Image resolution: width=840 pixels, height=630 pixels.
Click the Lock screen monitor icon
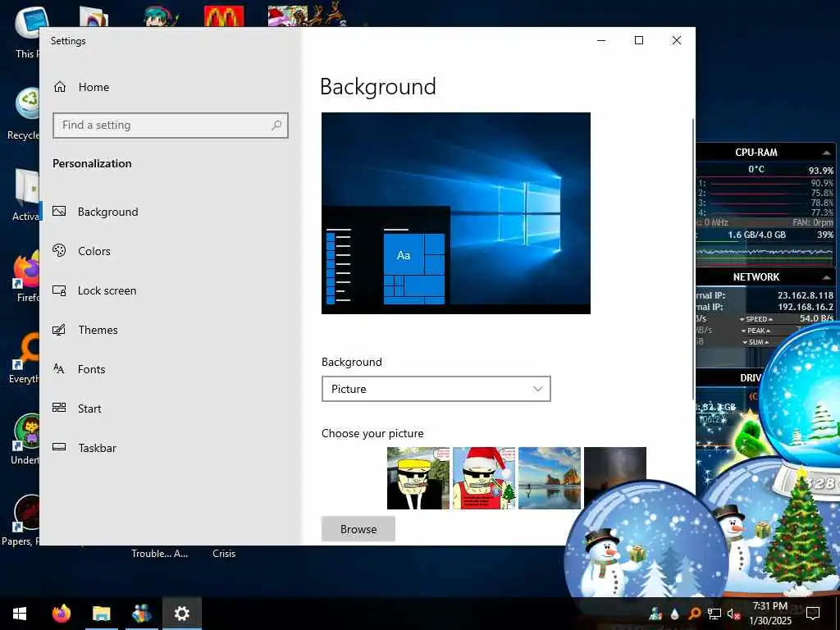(59, 290)
